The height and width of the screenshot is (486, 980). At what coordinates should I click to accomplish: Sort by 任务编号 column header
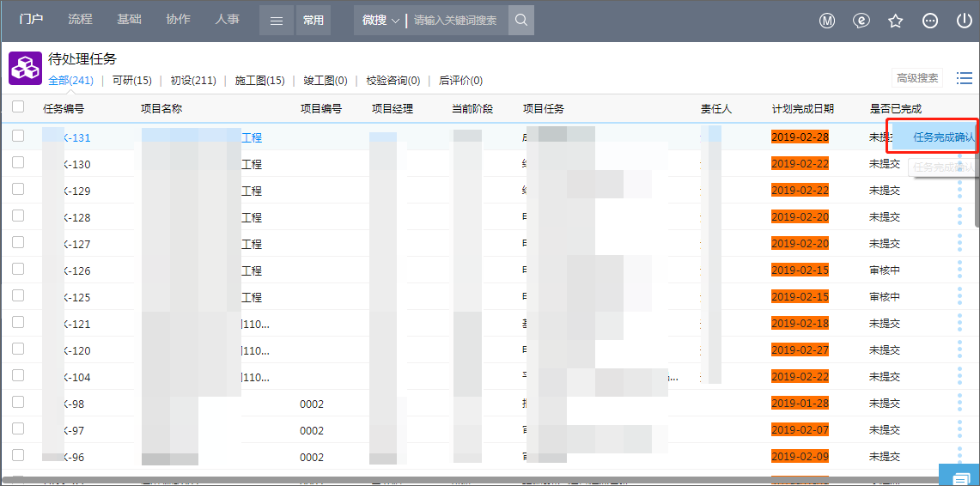click(64, 109)
